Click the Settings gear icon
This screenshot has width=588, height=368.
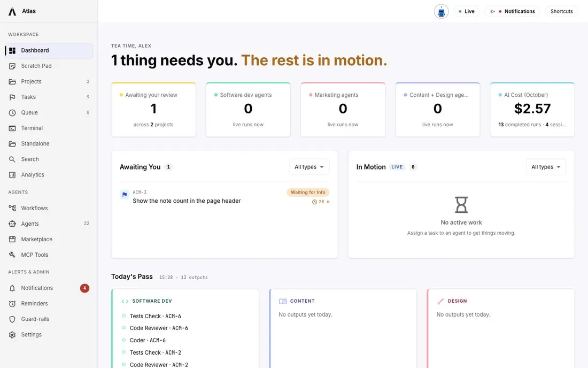tap(12, 335)
